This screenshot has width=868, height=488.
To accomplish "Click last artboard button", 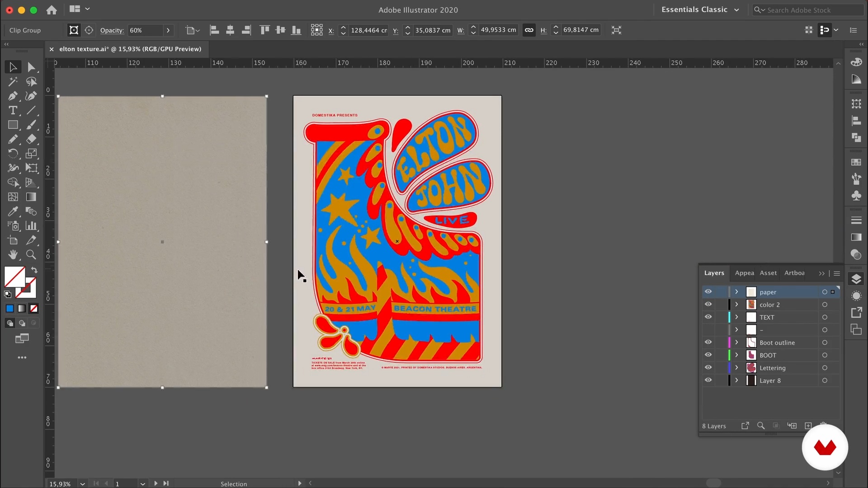I will 166,483.
